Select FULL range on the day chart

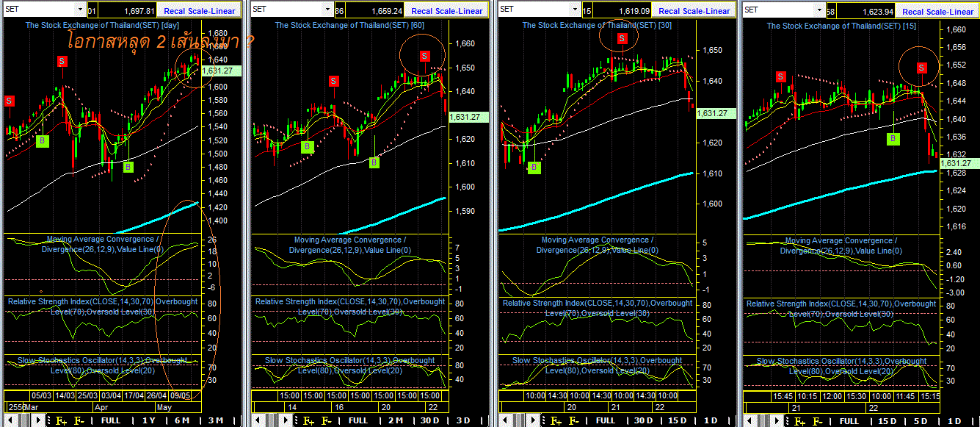tap(110, 420)
